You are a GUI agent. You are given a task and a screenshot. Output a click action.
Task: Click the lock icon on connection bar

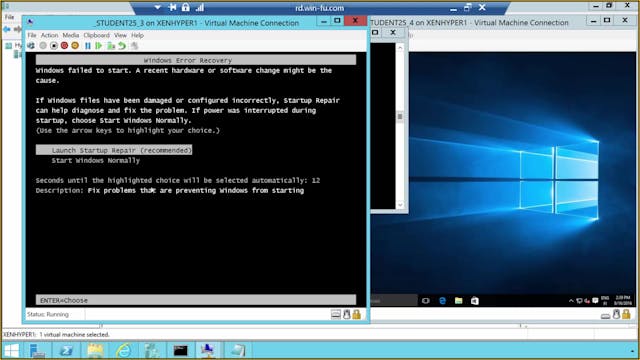click(186, 7)
